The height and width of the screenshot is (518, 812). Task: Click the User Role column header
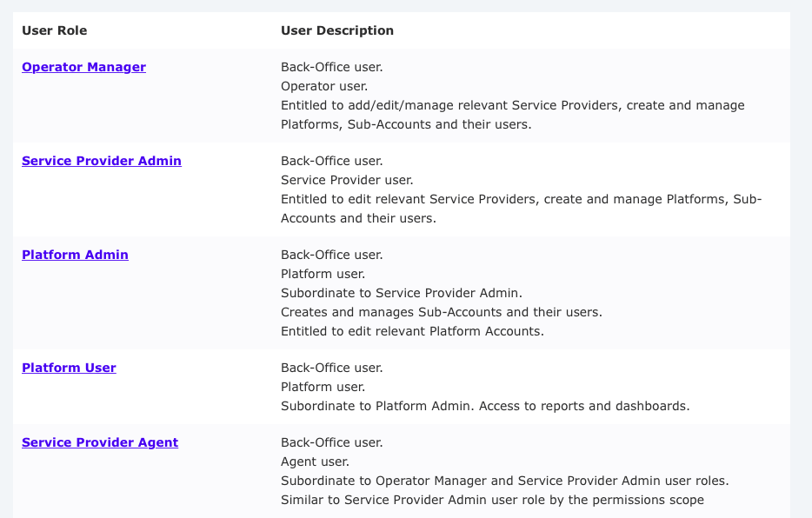54,30
